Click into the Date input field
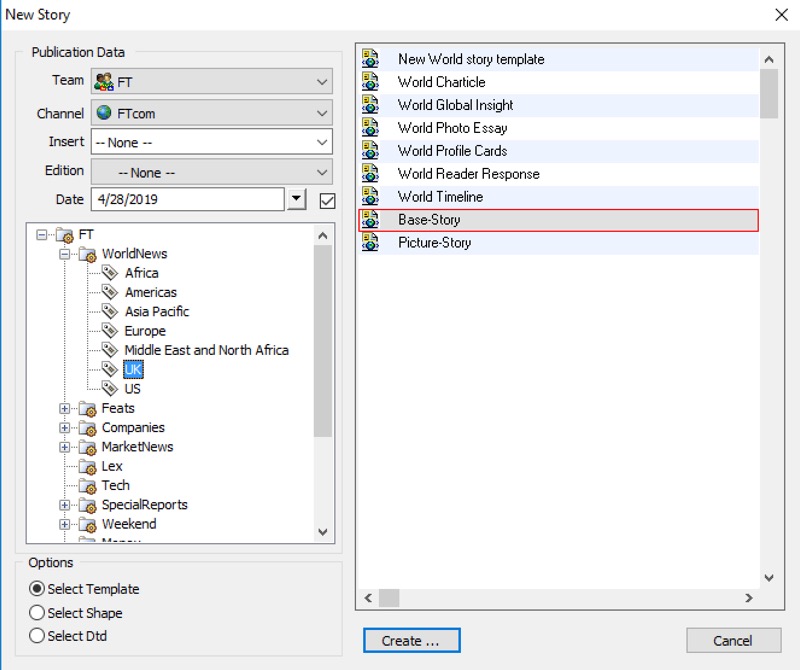The height and width of the screenshot is (670, 800). coord(187,199)
